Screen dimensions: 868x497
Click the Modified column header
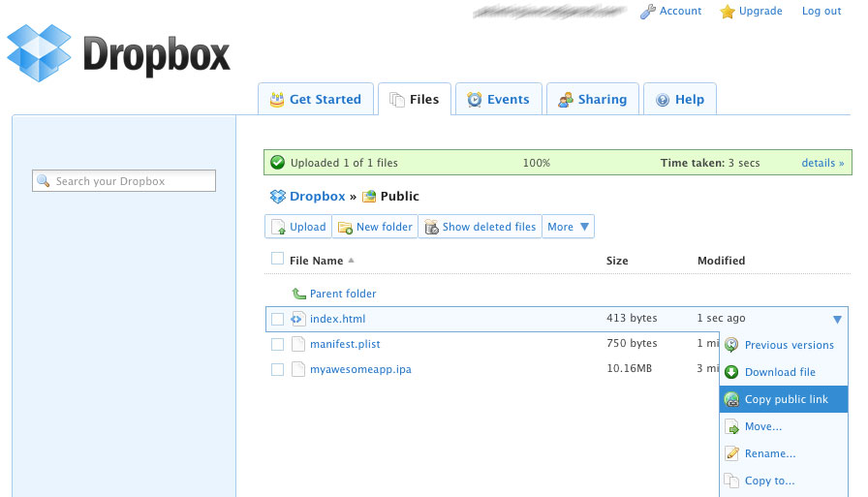[721, 261]
